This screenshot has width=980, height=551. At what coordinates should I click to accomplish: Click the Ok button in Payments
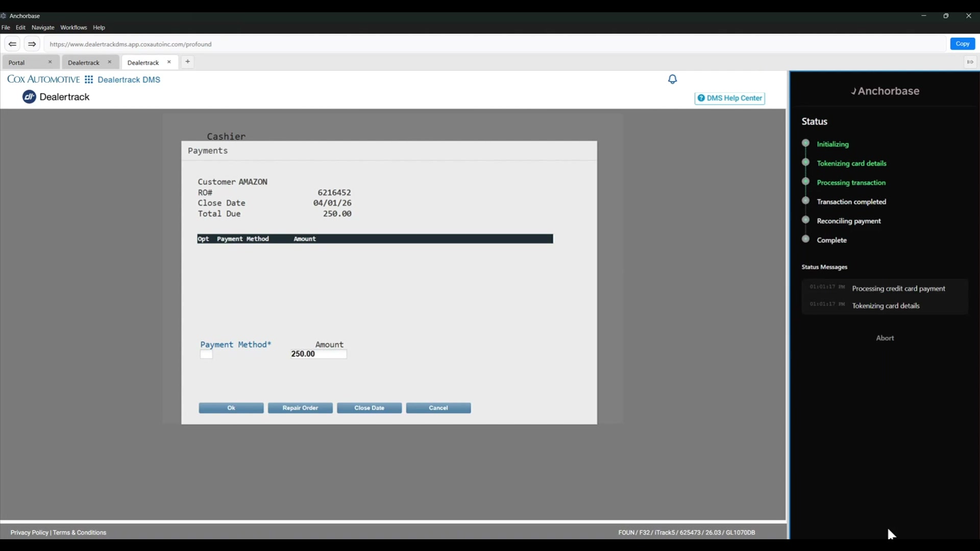(x=231, y=408)
